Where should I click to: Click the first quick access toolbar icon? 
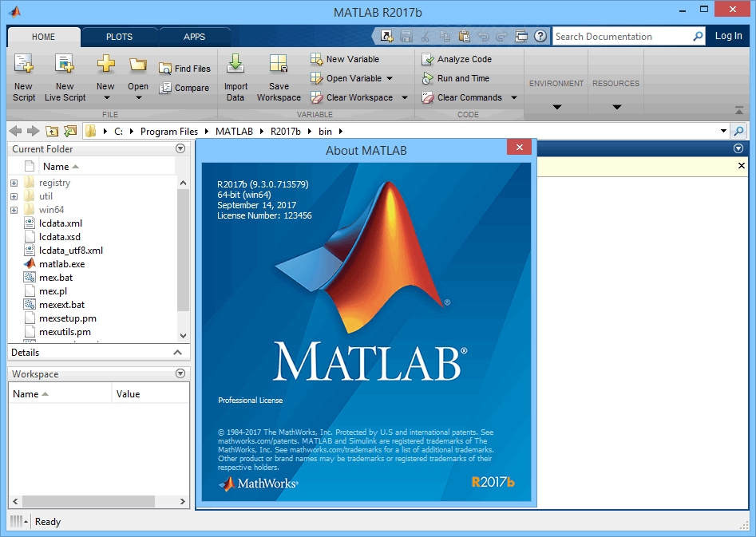click(x=386, y=36)
